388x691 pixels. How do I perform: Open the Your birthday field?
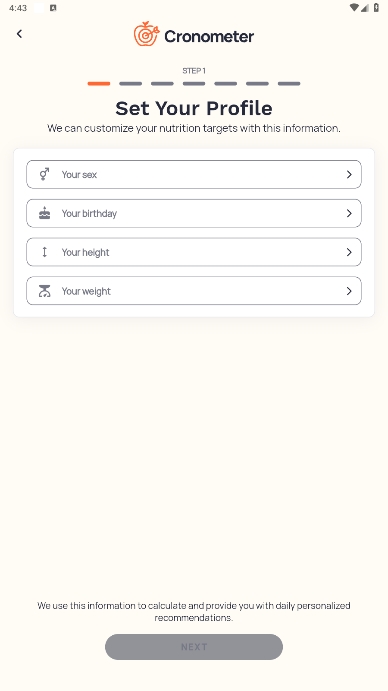click(x=194, y=213)
